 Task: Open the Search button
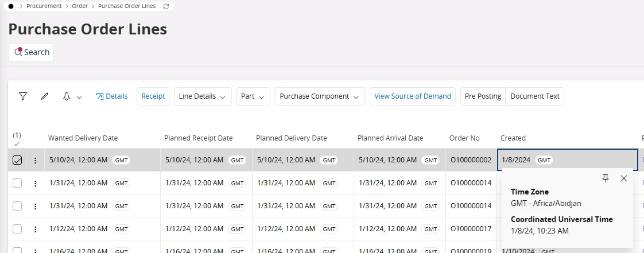tap(32, 52)
